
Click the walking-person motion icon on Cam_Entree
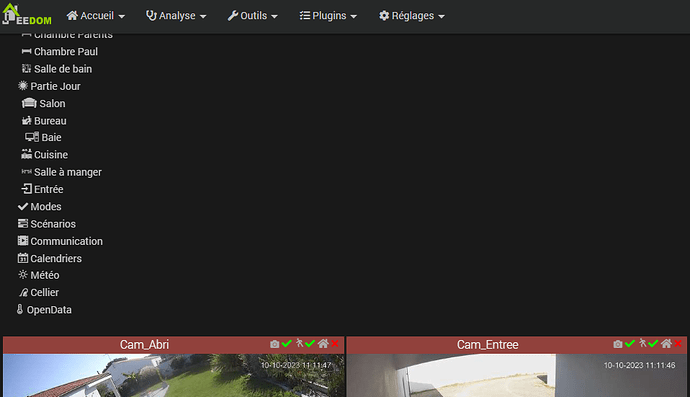click(643, 343)
